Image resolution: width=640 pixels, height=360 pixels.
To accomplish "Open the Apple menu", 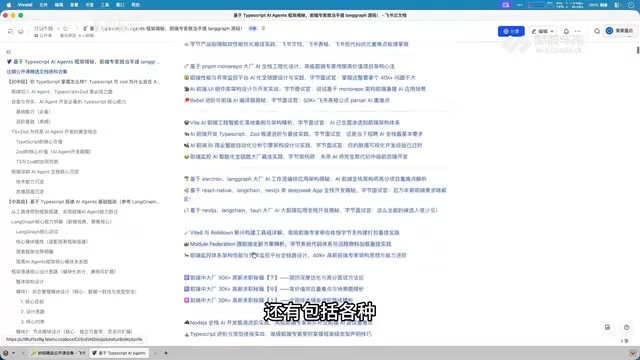I will (x=9, y=5).
